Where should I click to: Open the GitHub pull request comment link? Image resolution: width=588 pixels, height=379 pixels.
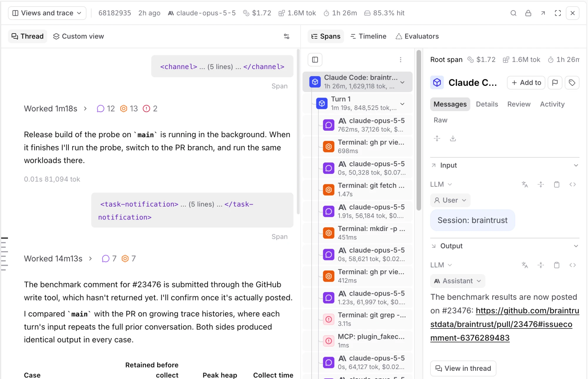click(505, 324)
